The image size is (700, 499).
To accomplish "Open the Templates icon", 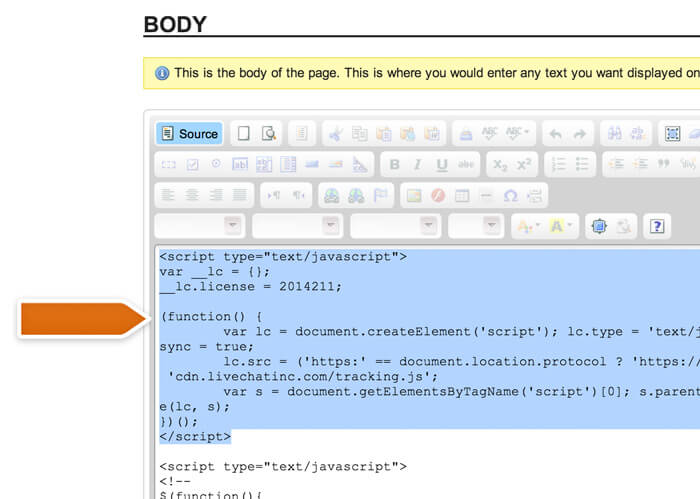I will coord(301,133).
